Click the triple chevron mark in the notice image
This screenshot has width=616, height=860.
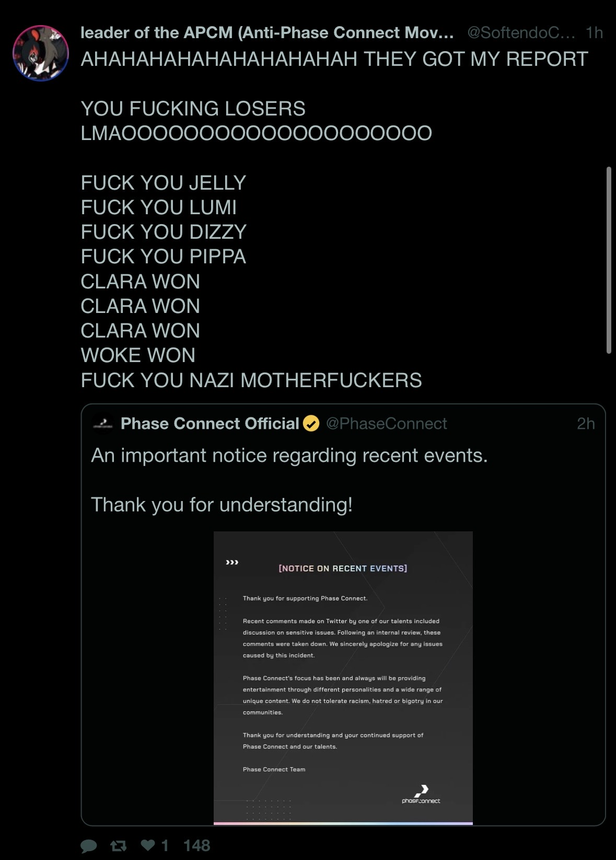click(x=232, y=562)
